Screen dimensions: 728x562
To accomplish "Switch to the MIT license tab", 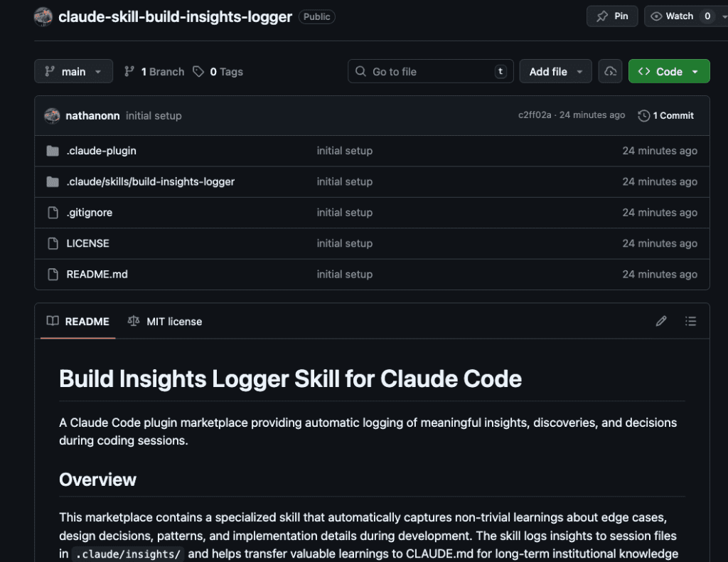I will click(165, 322).
